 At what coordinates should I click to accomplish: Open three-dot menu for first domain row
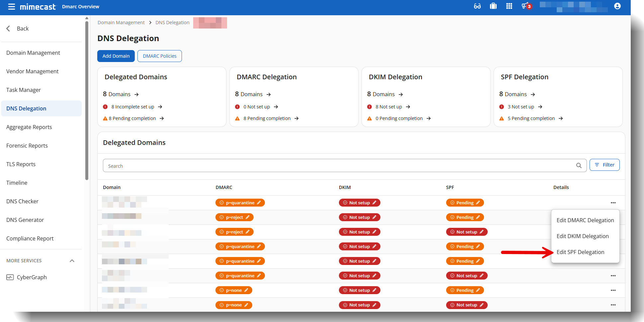(613, 203)
